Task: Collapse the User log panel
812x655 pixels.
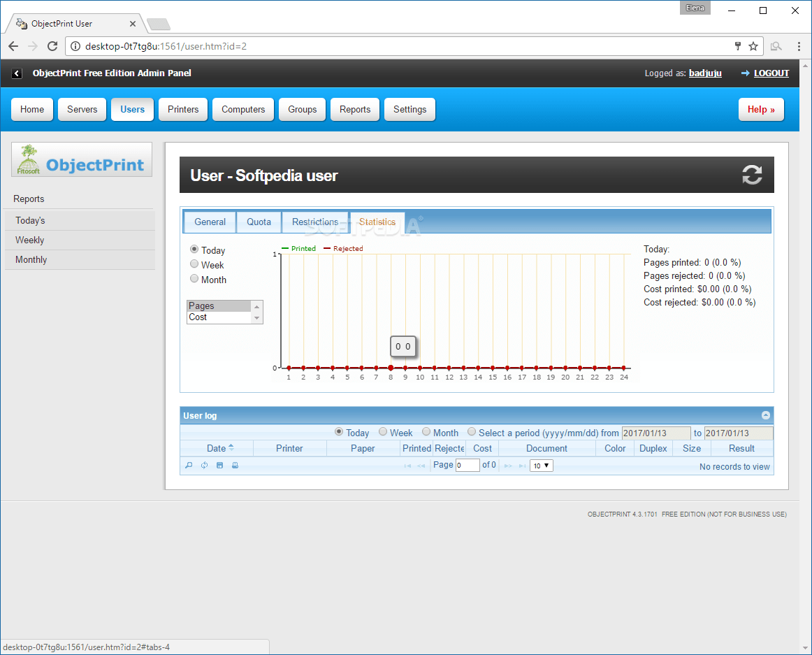Action: coord(766,415)
